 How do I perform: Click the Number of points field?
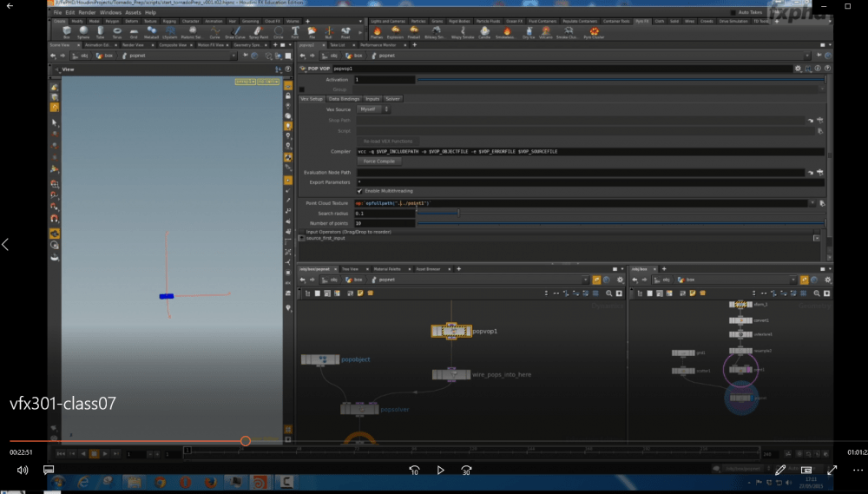point(385,223)
